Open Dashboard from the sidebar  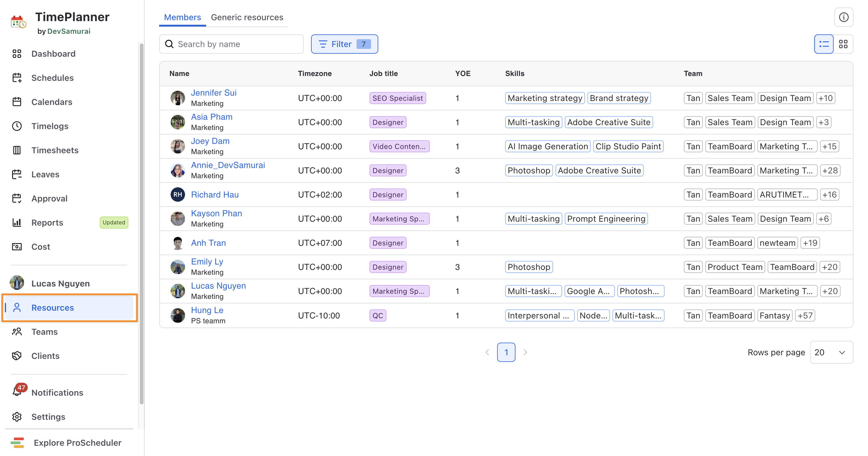pyautogui.click(x=53, y=54)
